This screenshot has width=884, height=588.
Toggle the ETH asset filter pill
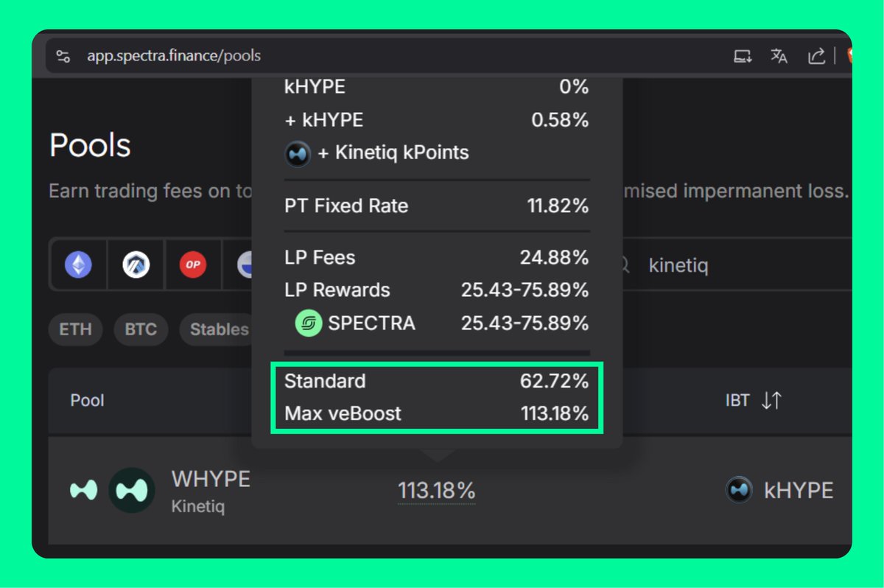coord(75,329)
